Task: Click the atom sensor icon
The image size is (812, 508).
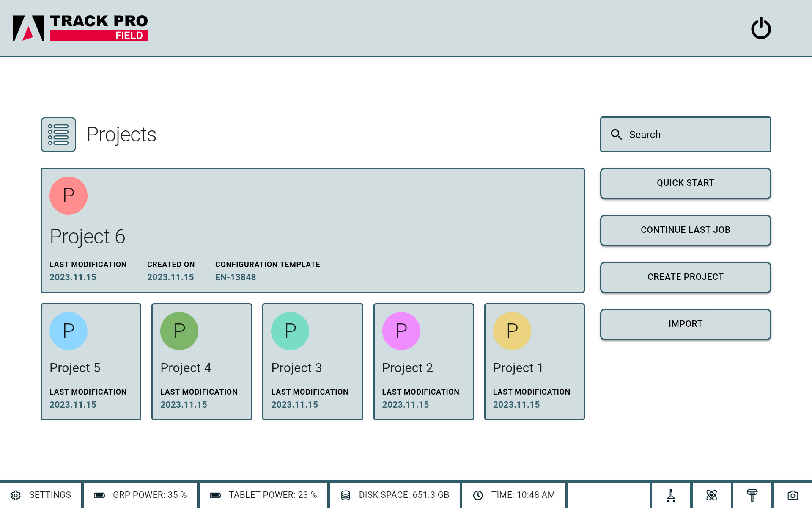Action: pyautogui.click(x=711, y=495)
